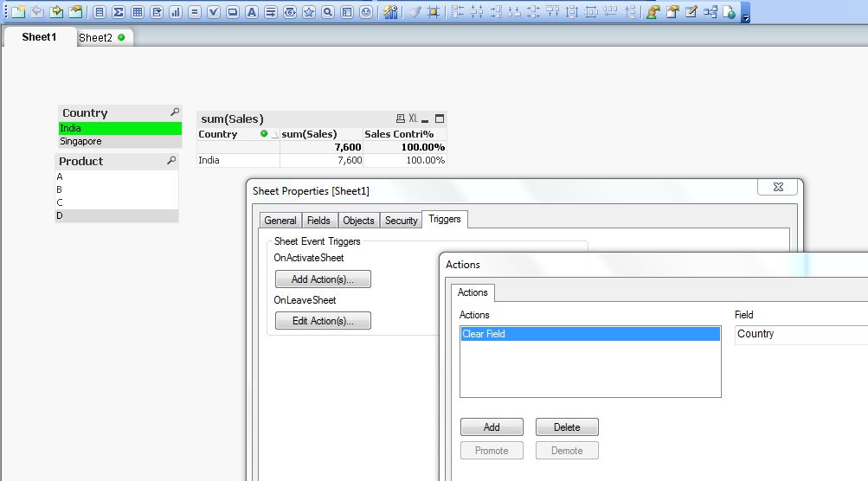The width and height of the screenshot is (868, 481).
Task: Create a Text Object with the A icon
Action: [x=251, y=11]
